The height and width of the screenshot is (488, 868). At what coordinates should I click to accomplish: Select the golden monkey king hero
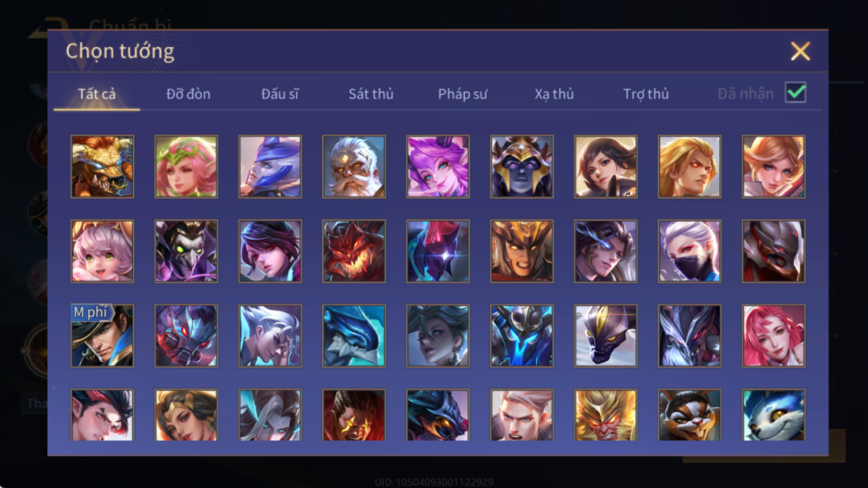pos(606,415)
